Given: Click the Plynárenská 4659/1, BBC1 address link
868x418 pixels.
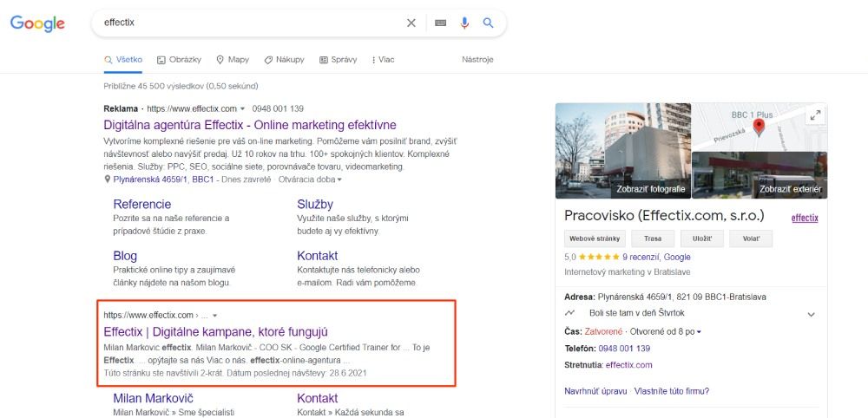Looking at the screenshot, I should (x=163, y=180).
